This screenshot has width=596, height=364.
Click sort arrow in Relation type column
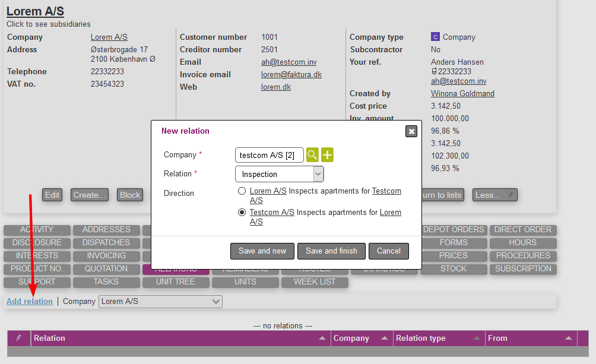477,338
